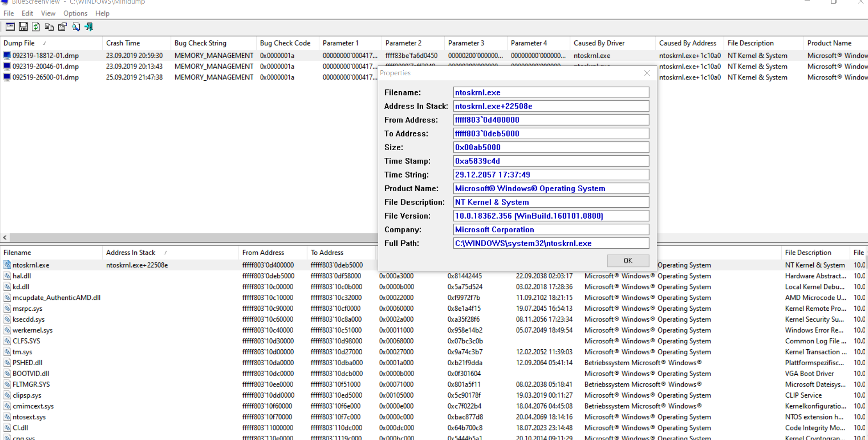Refresh the crash dump list
The width and height of the screenshot is (868, 440).
click(x=36, y=27)
